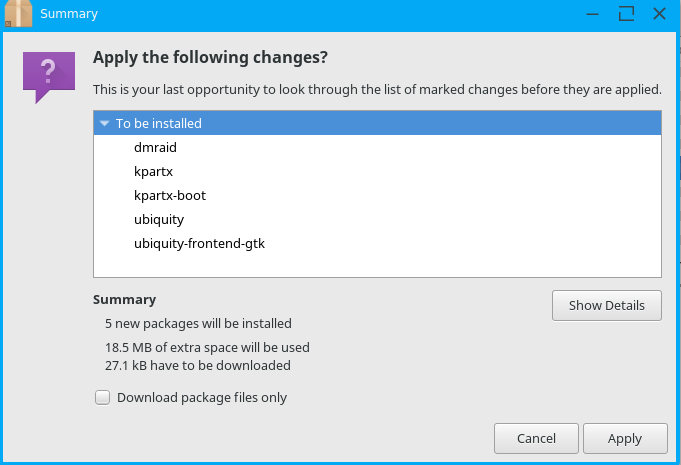Select the ubiquity-frontend-gtk package entry

[199, 243]
